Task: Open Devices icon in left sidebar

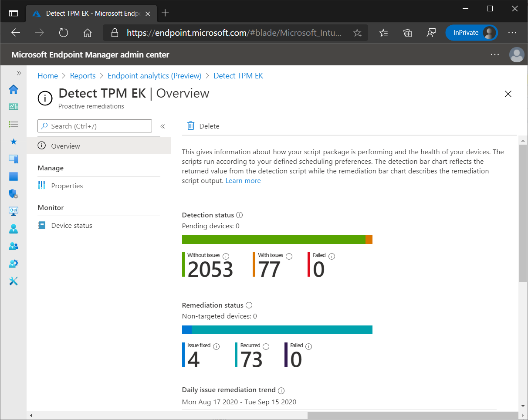Action: tap(14, 159)
